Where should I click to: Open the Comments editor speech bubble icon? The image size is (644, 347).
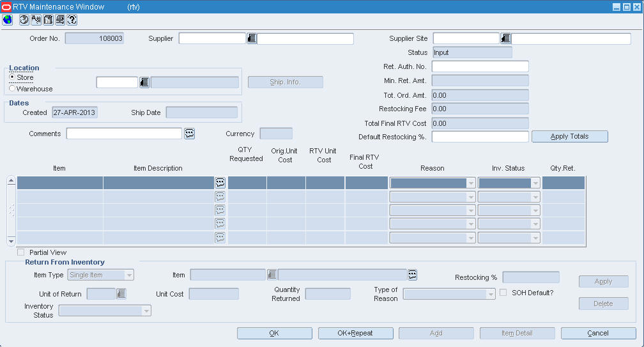click(189, 134)
